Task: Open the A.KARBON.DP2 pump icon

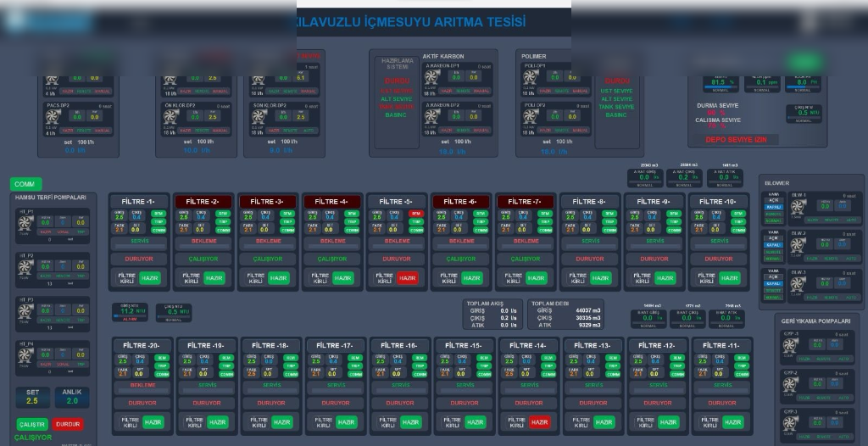Action: (431, 116)
